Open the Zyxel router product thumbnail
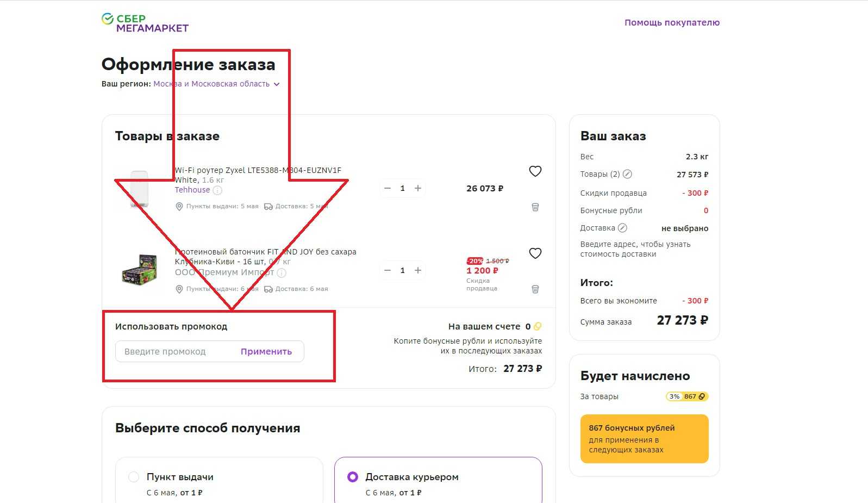 [x=140, y=189]
